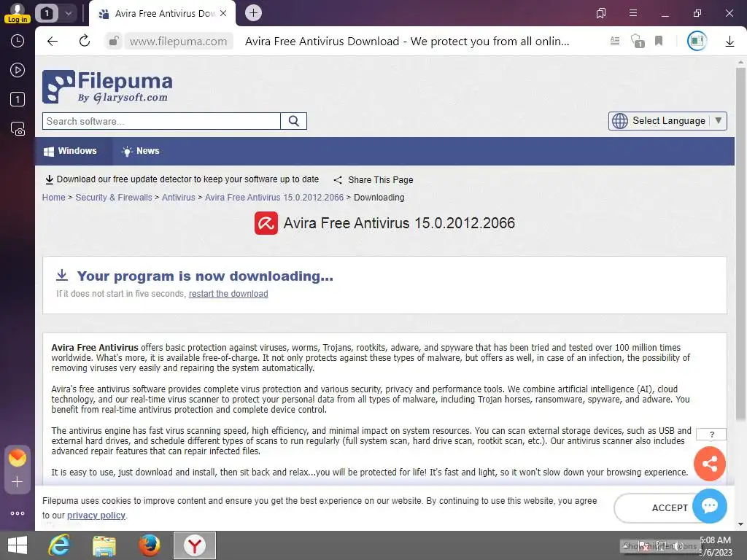
Task: Open Antivirus breadcrumb link
Action: (x=178, y=197)
